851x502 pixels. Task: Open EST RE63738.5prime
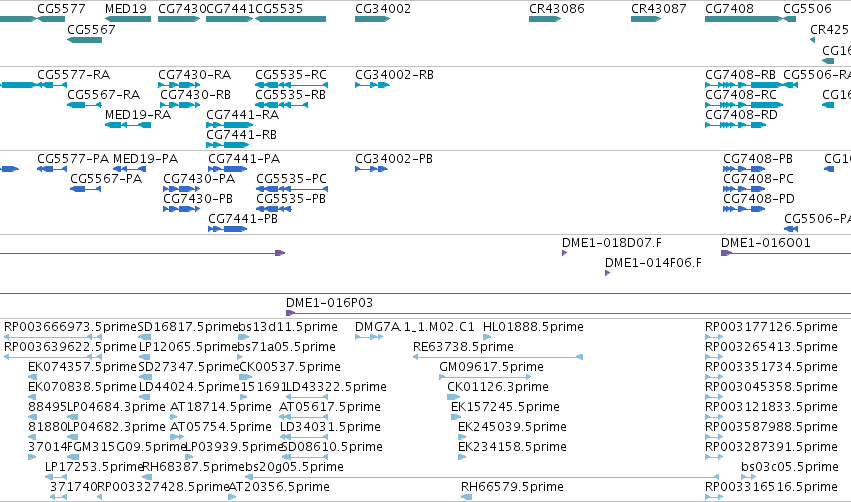click(x=498, y=357)
